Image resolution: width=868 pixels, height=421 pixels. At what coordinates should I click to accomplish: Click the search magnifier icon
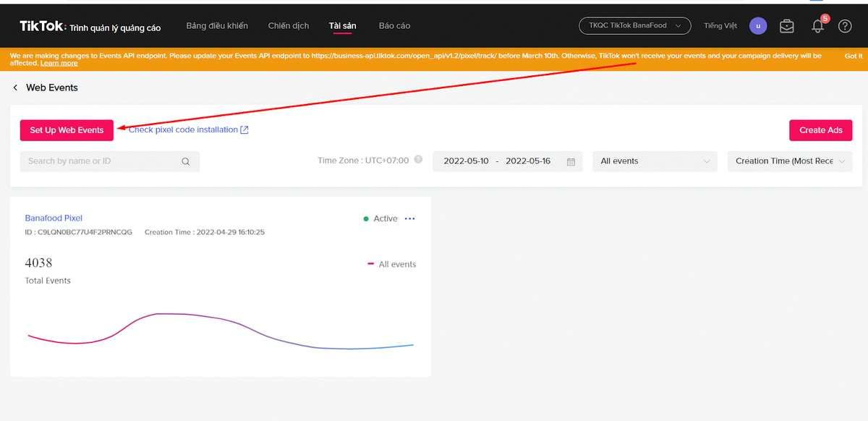pyautogui.click(x=186, y=161)
